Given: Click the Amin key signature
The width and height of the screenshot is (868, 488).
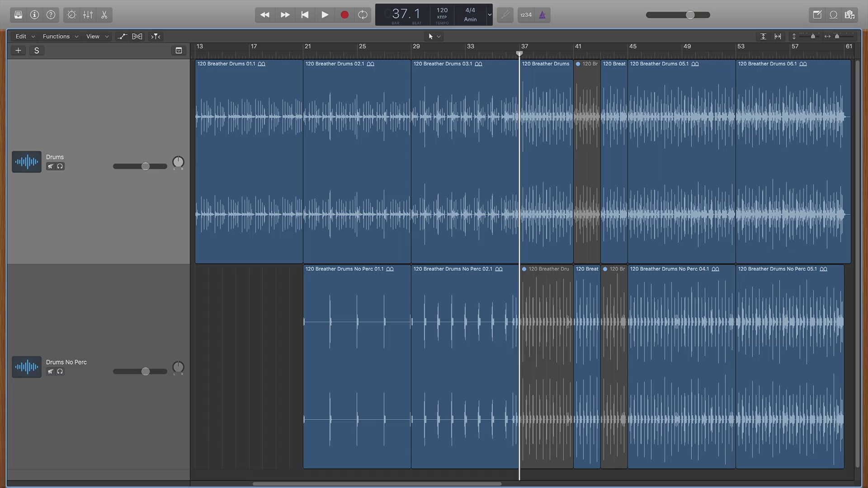Looking at the screenshot, I should point(470,19).
